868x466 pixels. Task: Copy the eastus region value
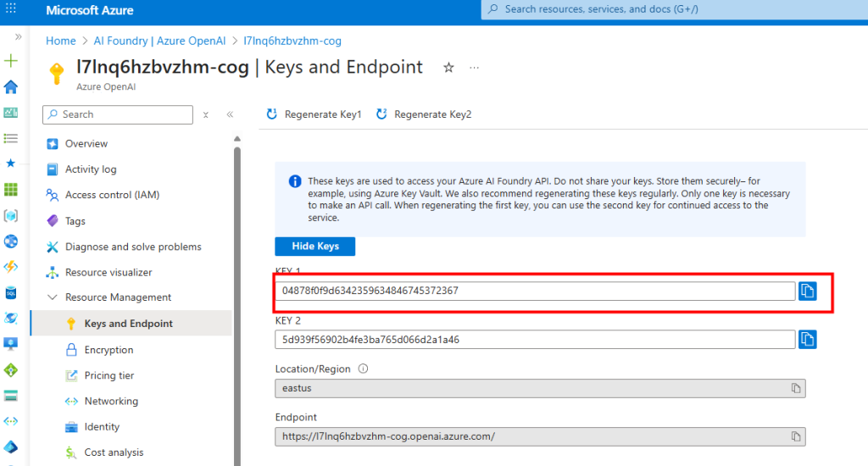(795, 389)
